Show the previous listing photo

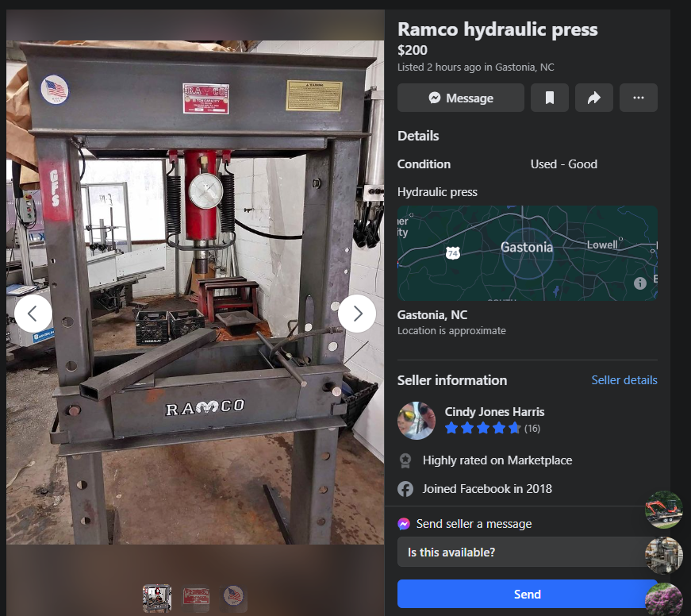33,314
